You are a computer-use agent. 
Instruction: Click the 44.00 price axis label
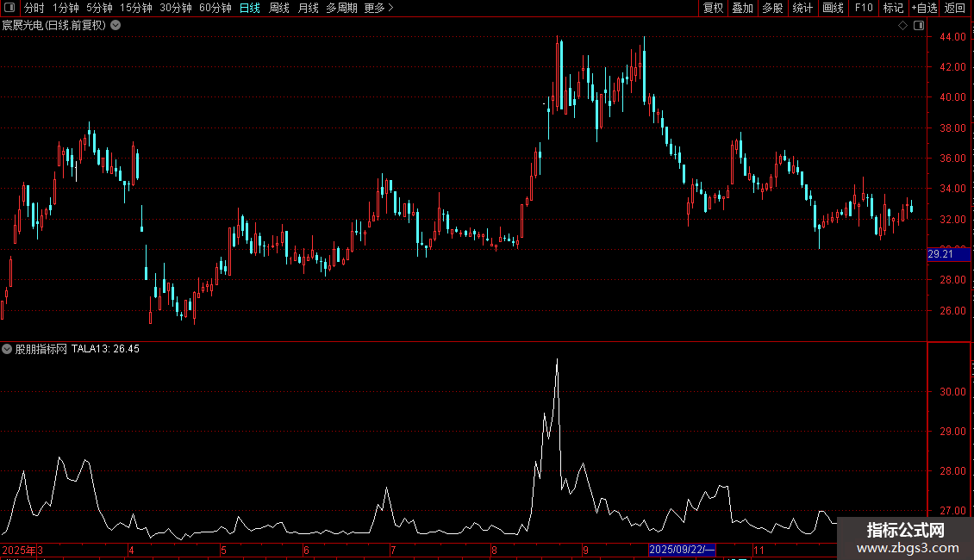pos(952,37)
